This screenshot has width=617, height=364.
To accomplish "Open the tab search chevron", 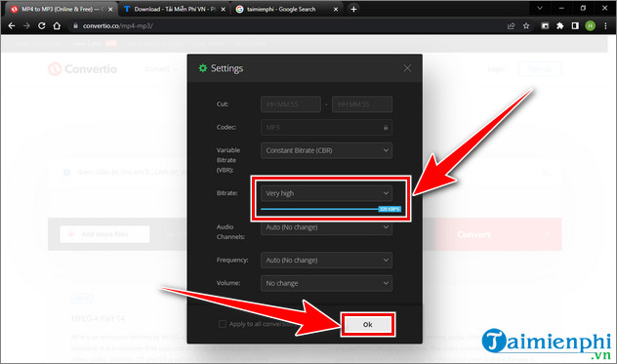I will click(x=540, y=8).
